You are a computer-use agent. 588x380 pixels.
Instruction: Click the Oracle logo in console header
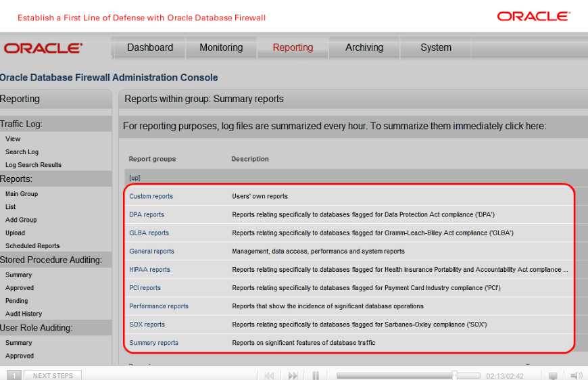point(43,49)
